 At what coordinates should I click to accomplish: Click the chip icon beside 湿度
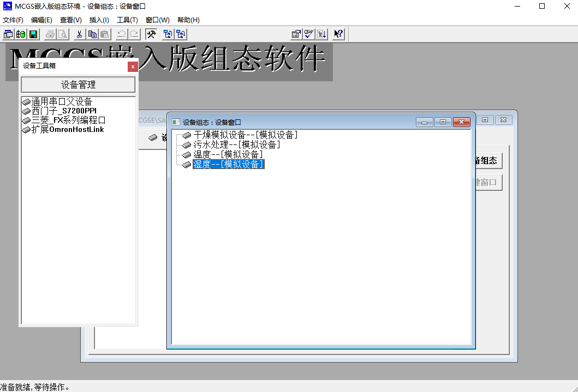pos(187,165)
